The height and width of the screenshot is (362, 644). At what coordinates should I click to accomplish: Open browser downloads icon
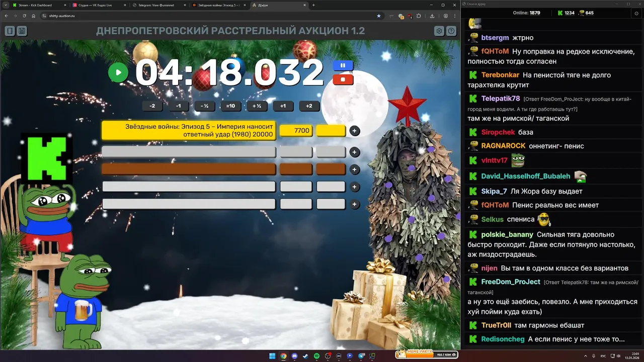pyautogui.click(x=432, y=16)
